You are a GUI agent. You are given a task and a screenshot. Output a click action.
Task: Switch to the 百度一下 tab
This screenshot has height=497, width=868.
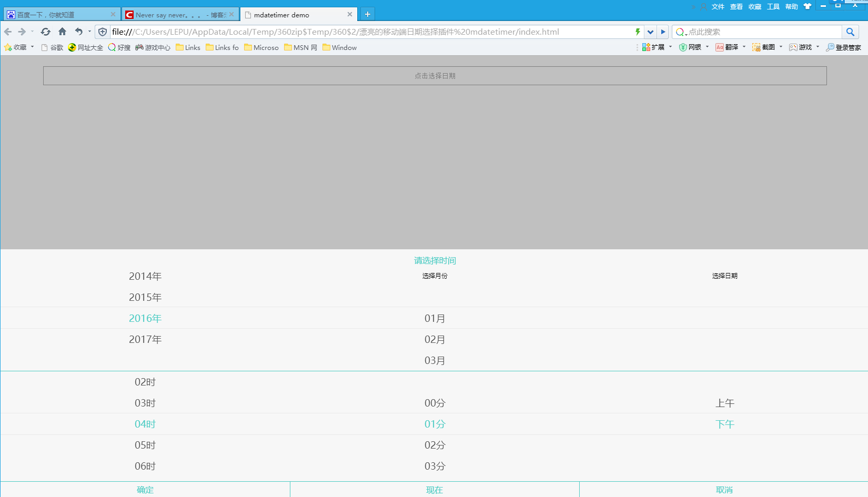click(x=61, y=14)
